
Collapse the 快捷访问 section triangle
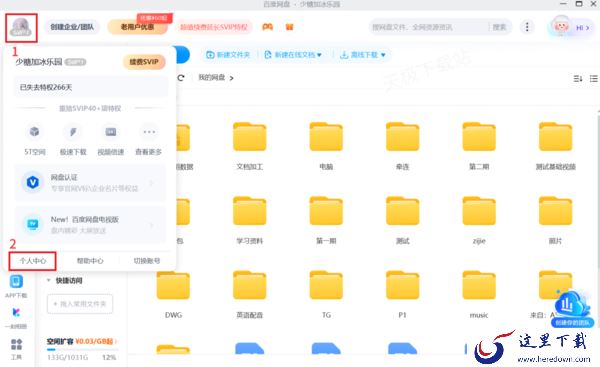(x=49, y=281)
